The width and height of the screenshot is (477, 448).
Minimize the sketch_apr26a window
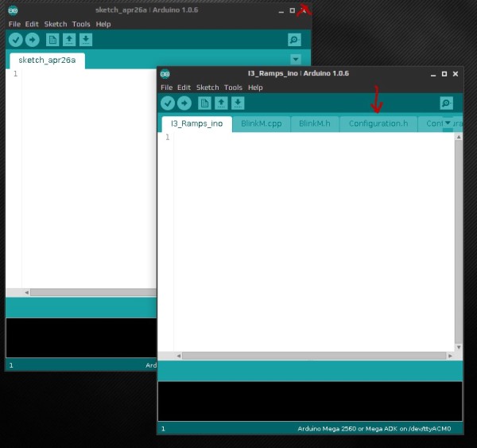(281, 10)
